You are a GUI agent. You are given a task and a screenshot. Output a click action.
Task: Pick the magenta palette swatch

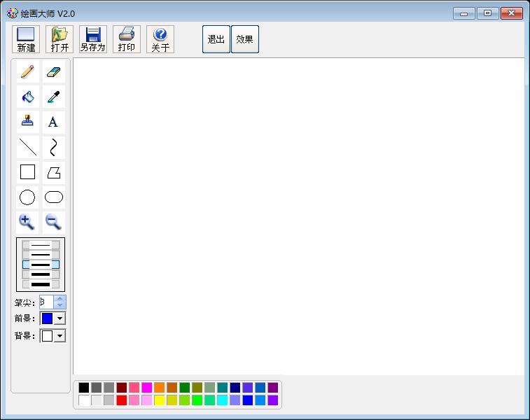tap(147, 388)
